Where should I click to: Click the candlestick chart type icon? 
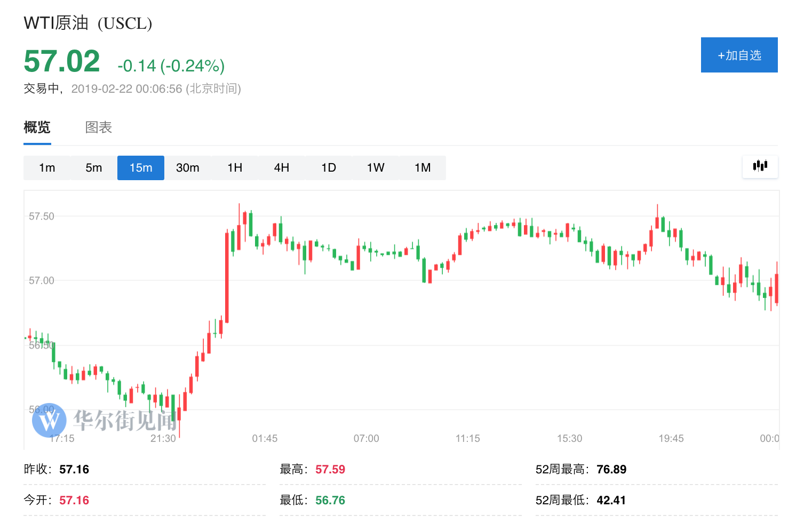(760, 166)
